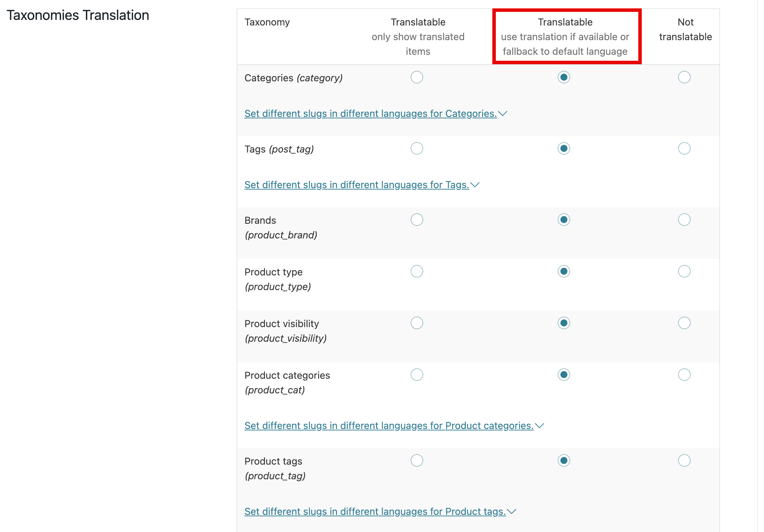Screen dimensions: 764x532
Task: Open slug settings link for Categories
Action: pyautogui.click(x=370, y=113)
